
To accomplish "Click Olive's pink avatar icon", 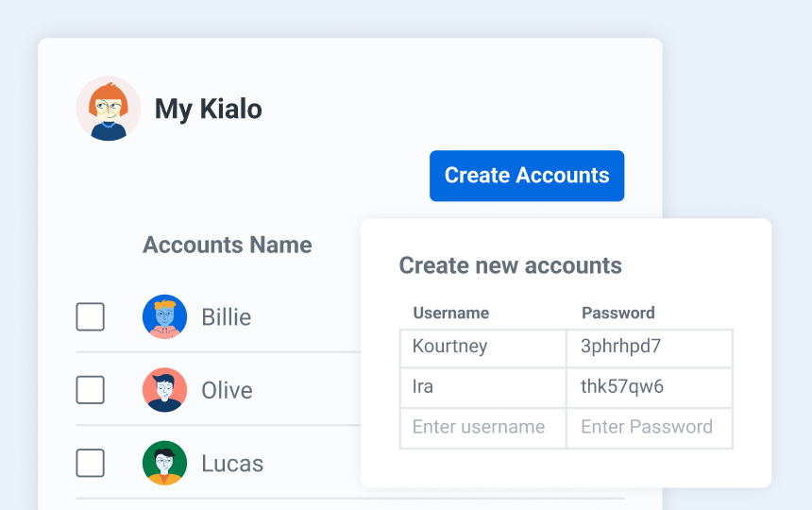I will click(164, 390).
